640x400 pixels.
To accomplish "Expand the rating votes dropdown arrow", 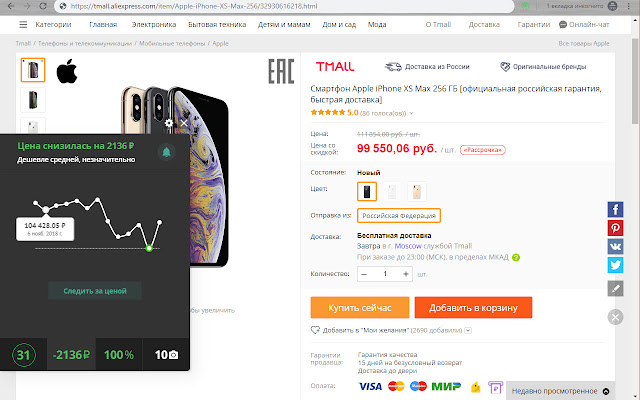I will click(411, 113).
